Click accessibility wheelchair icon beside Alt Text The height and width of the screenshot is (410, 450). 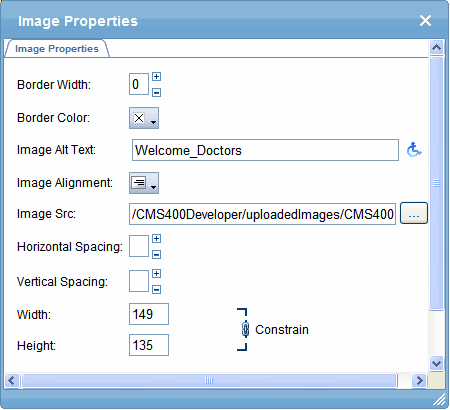click(414, 150)
